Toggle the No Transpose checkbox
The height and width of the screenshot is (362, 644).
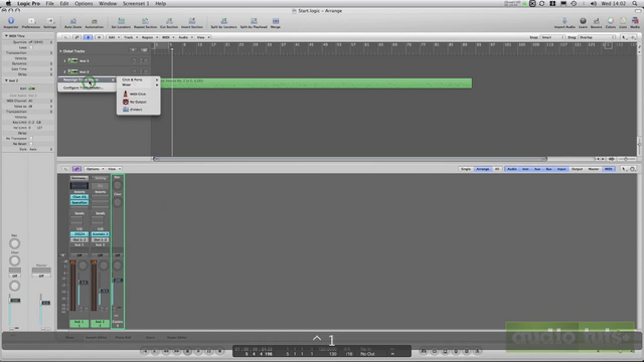point(31,138)
